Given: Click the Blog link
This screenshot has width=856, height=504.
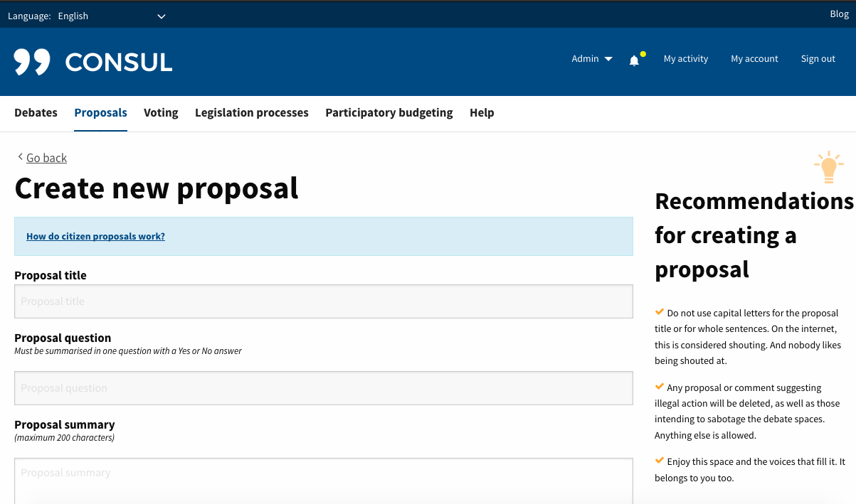Looking at the screenshot, I should 839,14.
